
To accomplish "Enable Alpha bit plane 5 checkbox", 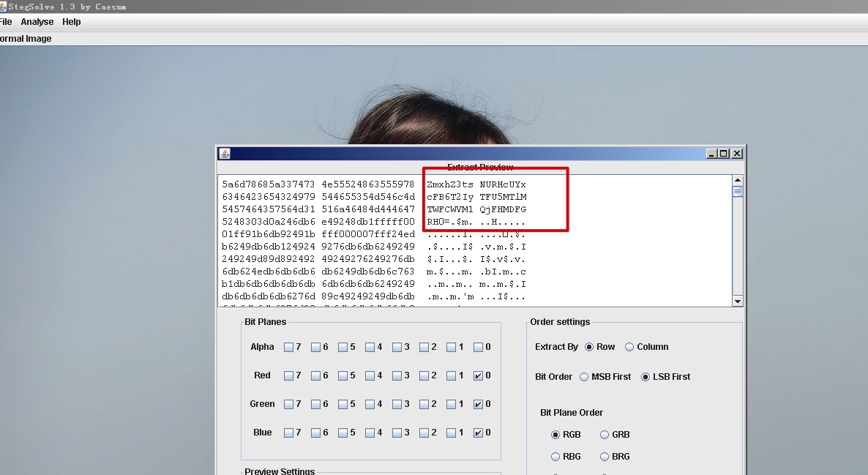I will pos(343,347).
